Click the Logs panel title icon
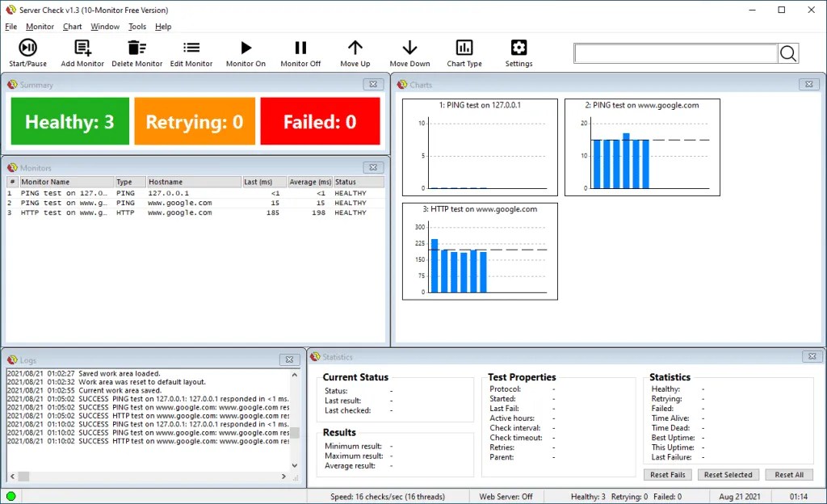This screenshot has width=827, height=504. [12, 359]
